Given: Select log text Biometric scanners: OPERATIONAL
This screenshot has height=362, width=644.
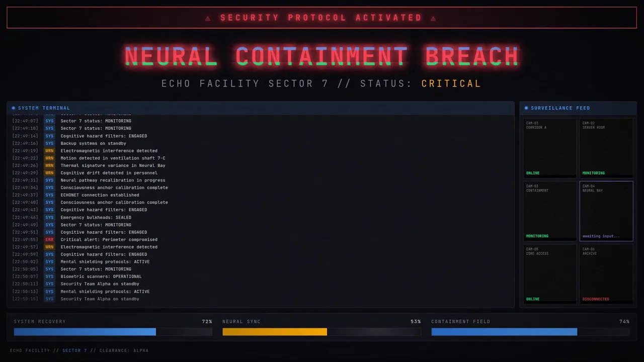Looking at the screenshot, I should [x=101, y=277].
